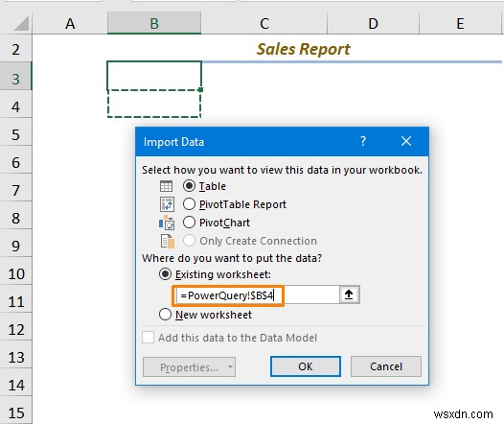This screenshot has height=424, width=504.
Task: Click the Sales Report title cell
Action: [303, 49]
